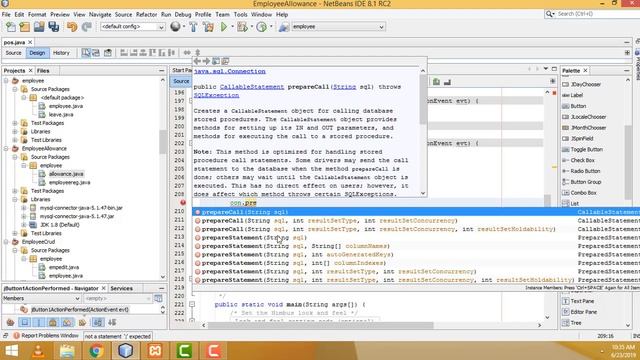Click the Undo toolbar icon
The width and height of the screenshot is (640, 360).
pos(72,27)
